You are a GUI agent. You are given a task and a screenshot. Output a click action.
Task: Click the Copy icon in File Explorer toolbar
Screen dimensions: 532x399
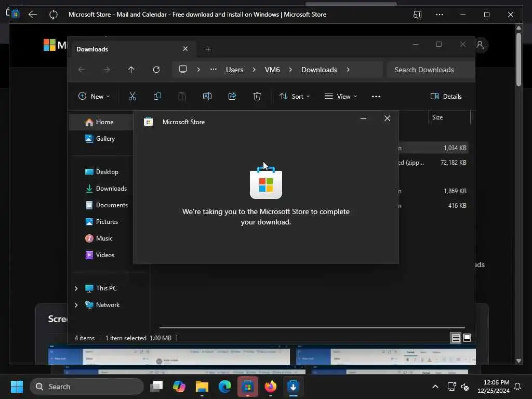[157, 96]
